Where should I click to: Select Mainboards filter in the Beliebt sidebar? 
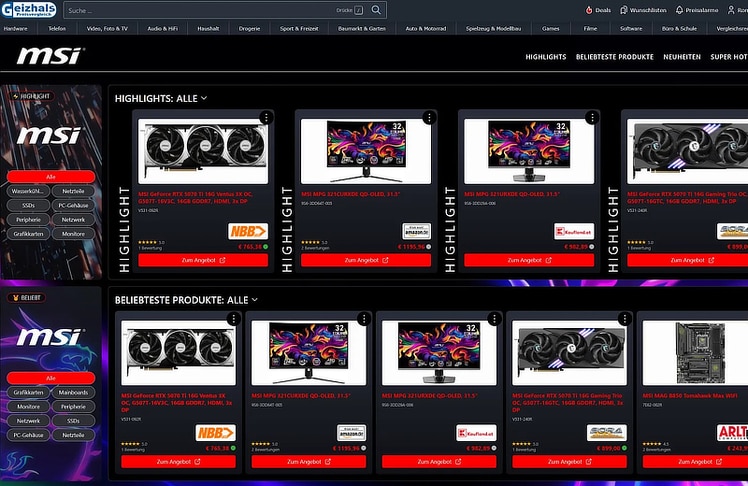coord(73,392)
